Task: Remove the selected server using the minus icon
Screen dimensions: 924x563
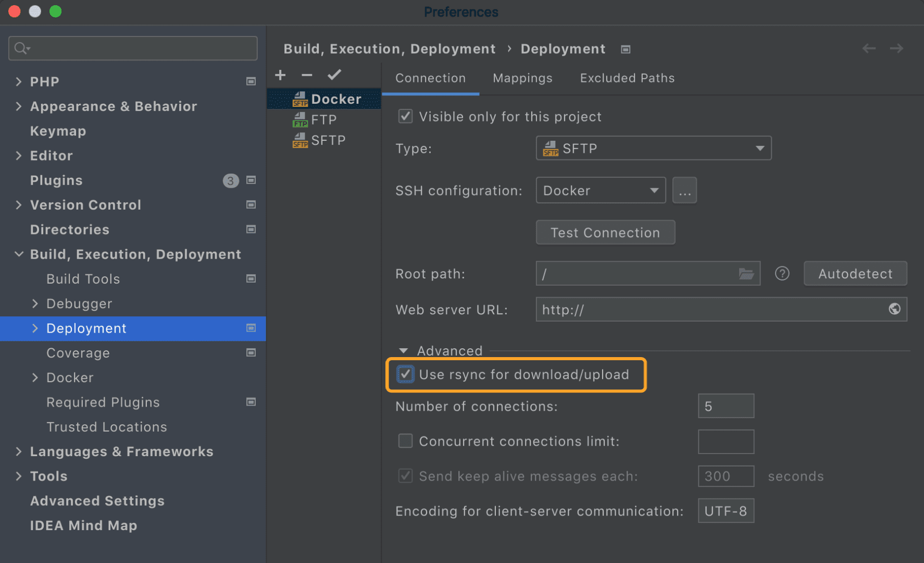Action: [306, 75]
